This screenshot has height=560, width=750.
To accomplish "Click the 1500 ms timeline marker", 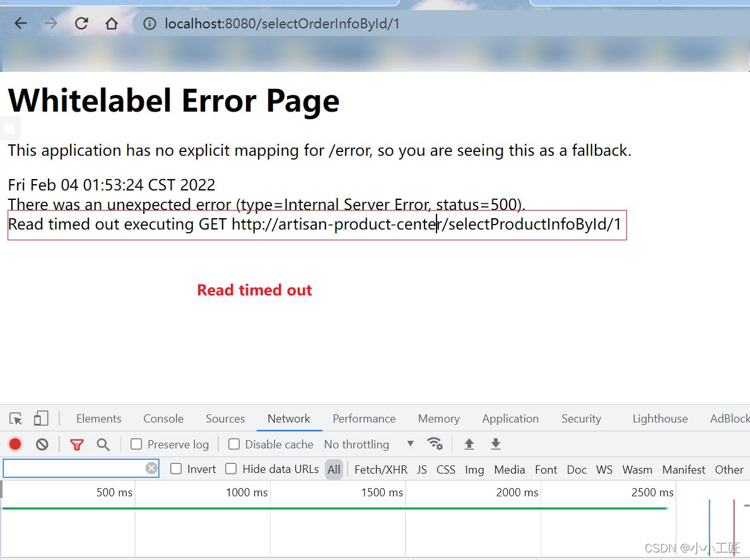I will [382, 493].
